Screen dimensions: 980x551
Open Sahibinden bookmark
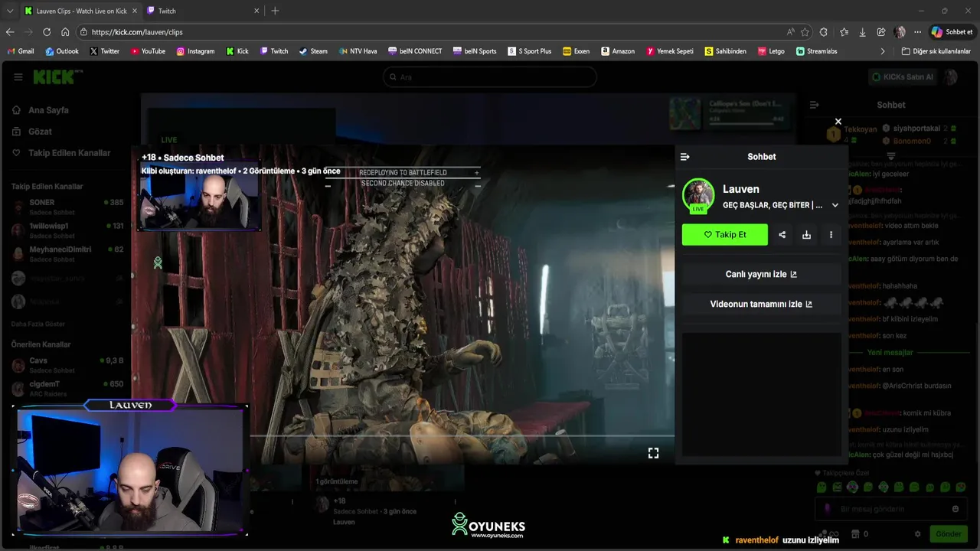725,51
